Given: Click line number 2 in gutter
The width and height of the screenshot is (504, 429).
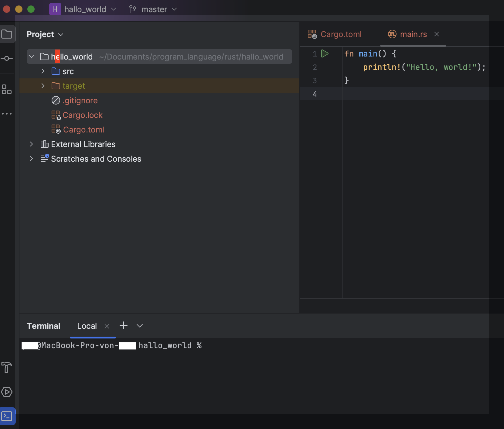Looking at the screenshot, I should point(315,67).
